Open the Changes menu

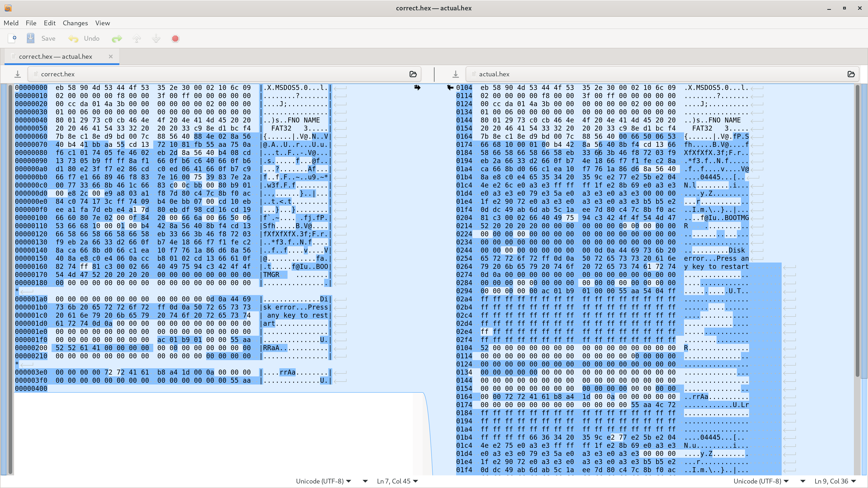pyautogui.click(x=75, y=23)
